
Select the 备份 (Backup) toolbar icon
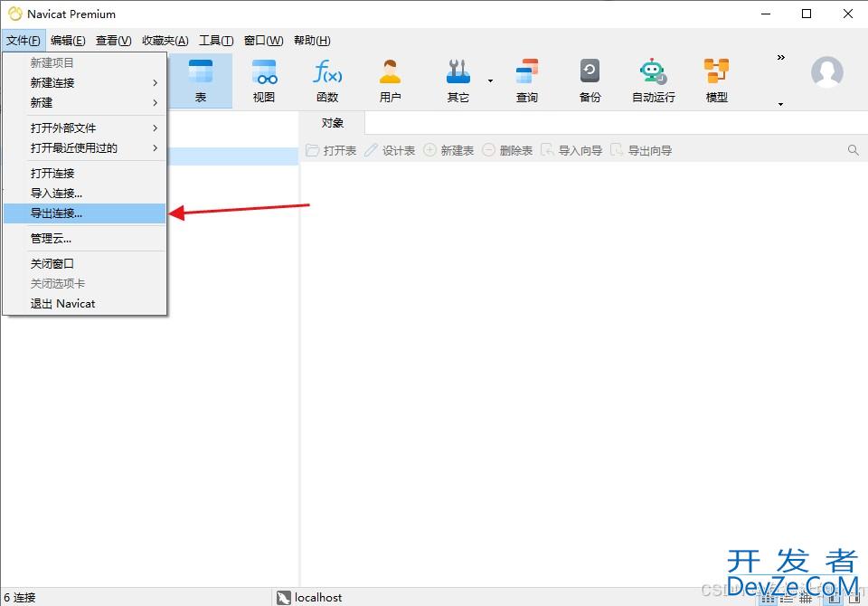[590, 80]
